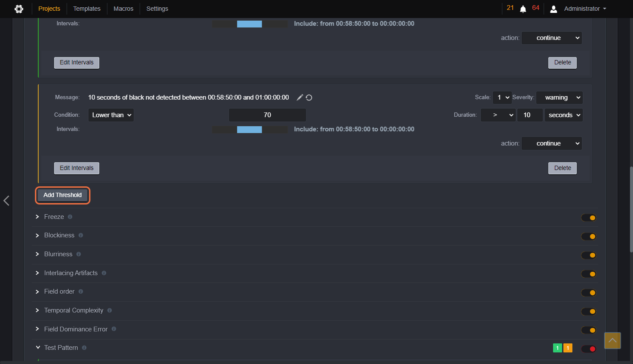The height and width of the screenshot is (364, 633).
Task: Show info icon next to Field Dominance Error
Action: click(114, 329)
